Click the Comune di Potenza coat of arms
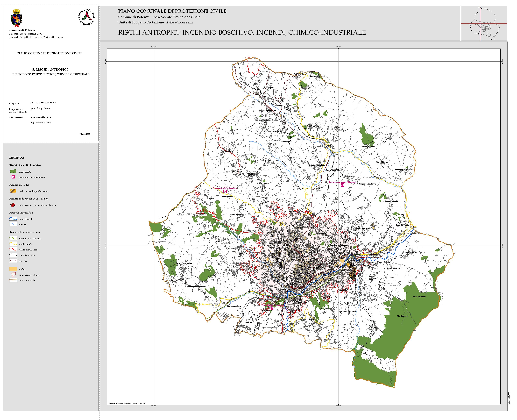Viewport: 517px width, 420px height. point(16,18)
